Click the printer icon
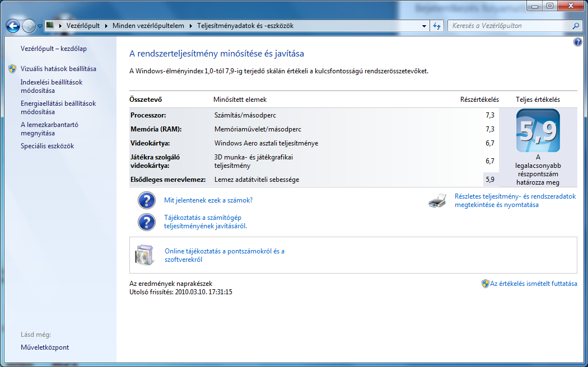The width and height of the screenshot is (588, 367). pos(437,201)
